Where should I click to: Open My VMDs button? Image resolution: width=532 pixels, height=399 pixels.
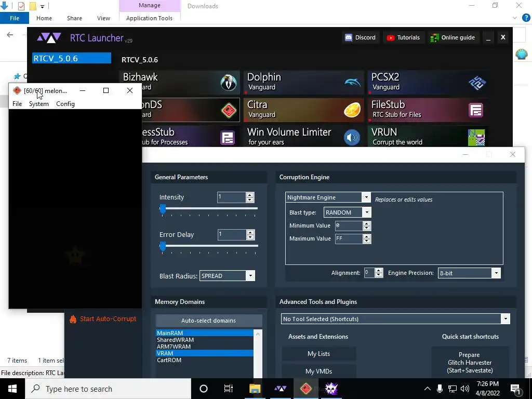click(319, 371)
